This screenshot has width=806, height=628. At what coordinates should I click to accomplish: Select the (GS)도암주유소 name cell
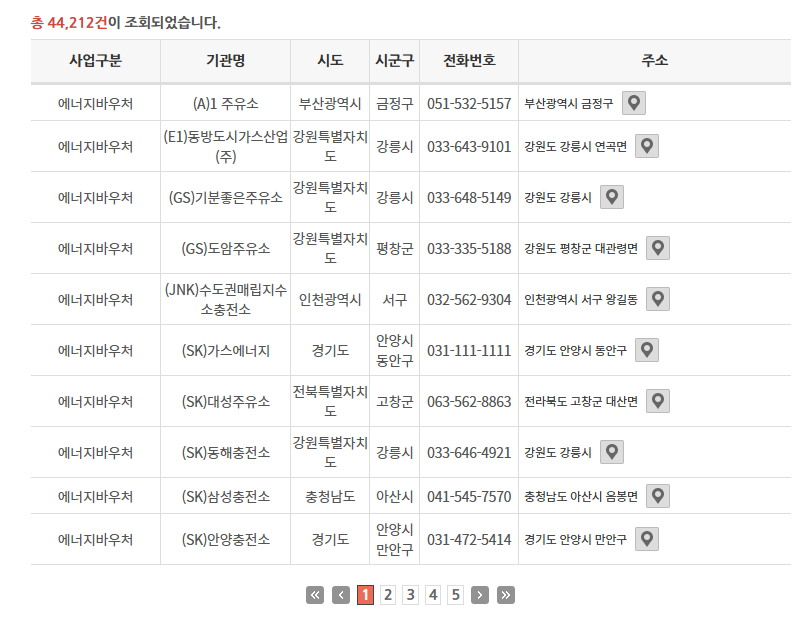click(x=226, y=249)
